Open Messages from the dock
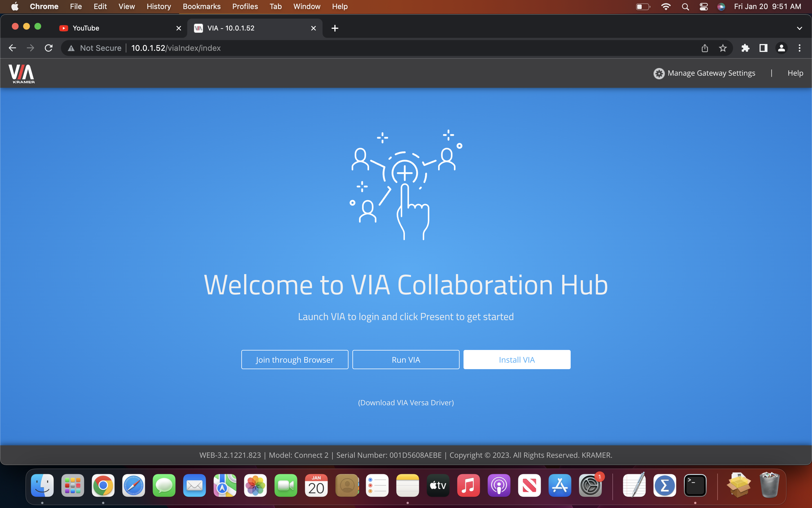 (164, 485)
